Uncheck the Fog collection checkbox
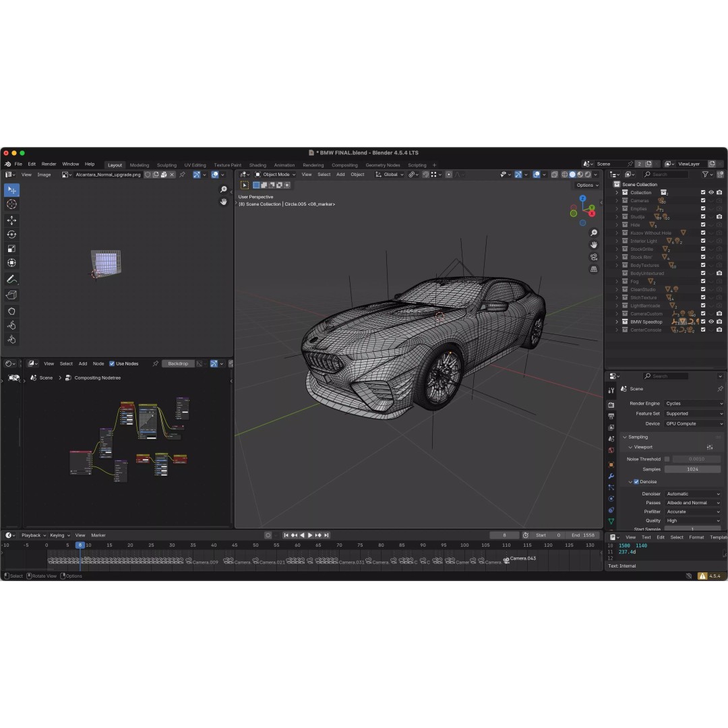The width and height of the screenshot is (728, 728). point(703,281)
